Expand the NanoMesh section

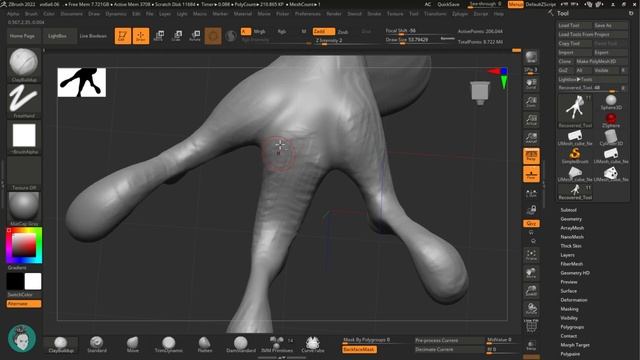tap(572, 237)
